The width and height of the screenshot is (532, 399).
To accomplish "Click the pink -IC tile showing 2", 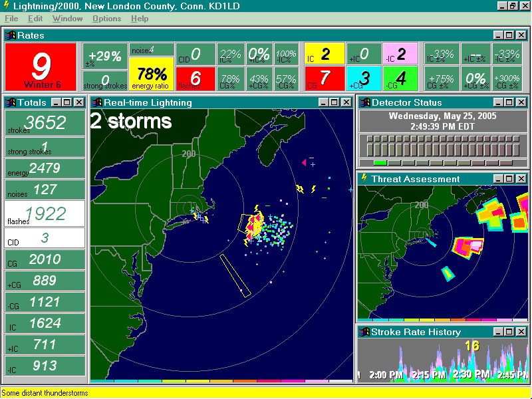I will 400,54.
